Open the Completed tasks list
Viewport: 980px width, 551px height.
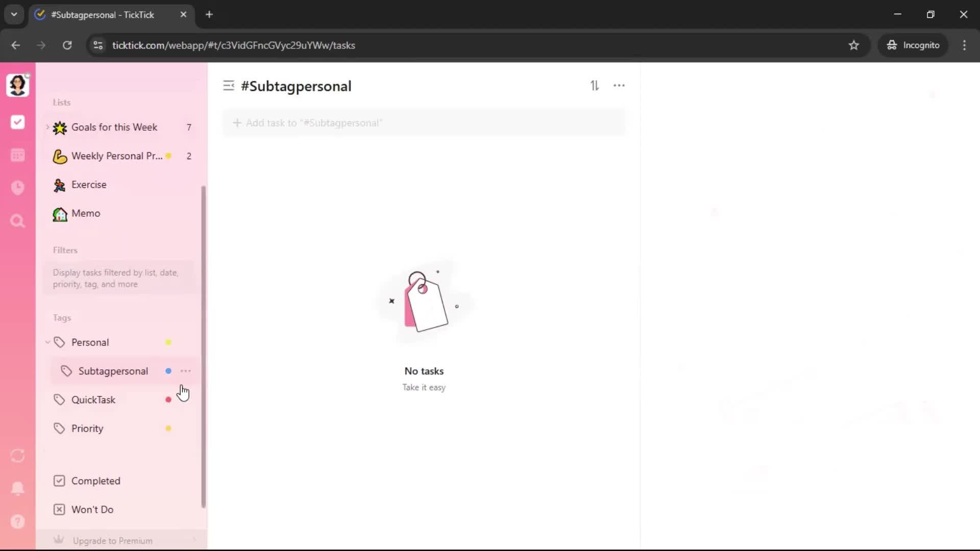[x=95, y=481]
